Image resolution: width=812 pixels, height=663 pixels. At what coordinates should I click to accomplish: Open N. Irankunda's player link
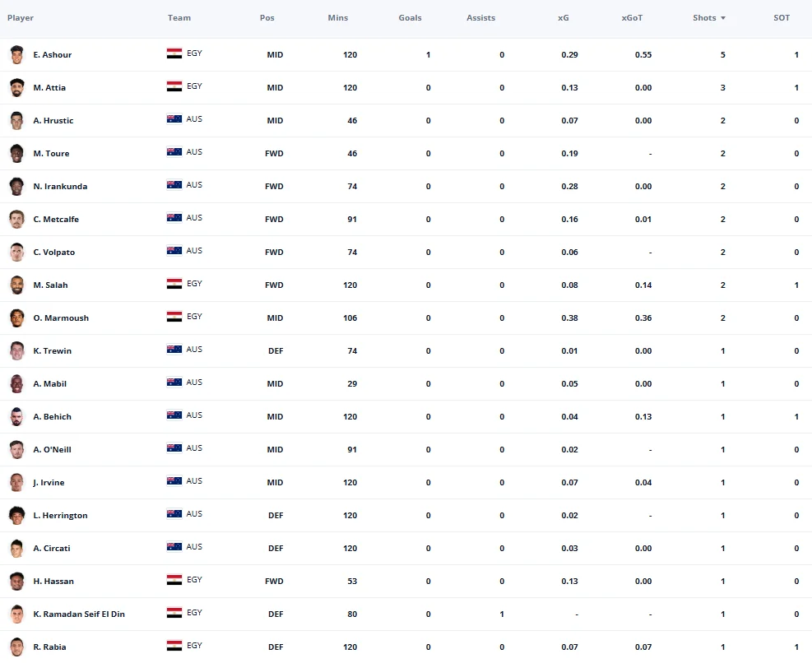pos(60,187)
